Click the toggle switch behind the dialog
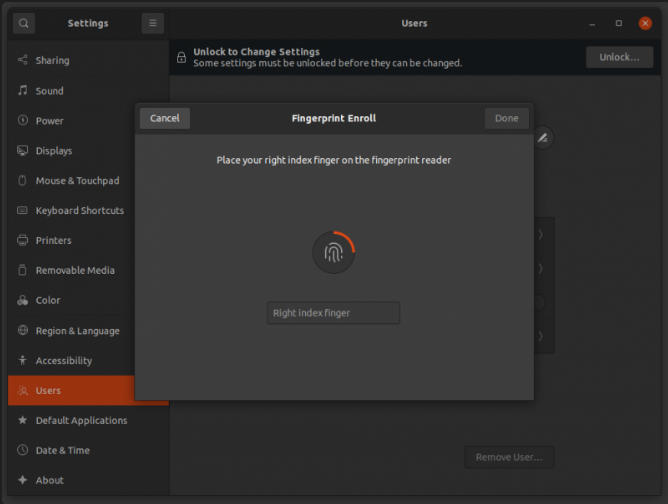668x504 pixels. 539,302
